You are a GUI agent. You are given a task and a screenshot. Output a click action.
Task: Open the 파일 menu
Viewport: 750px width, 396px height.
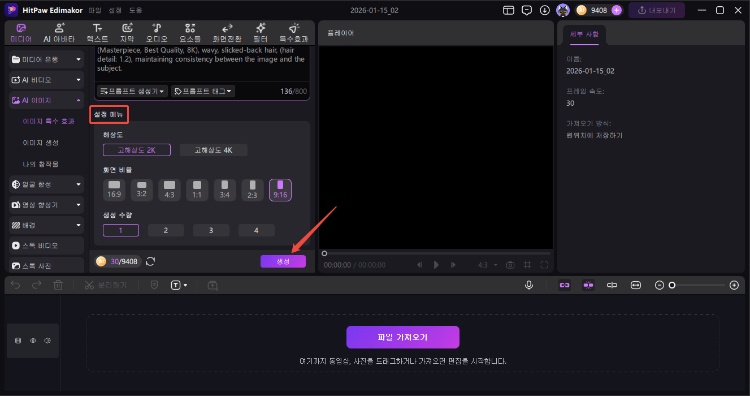tap(95, 10)
